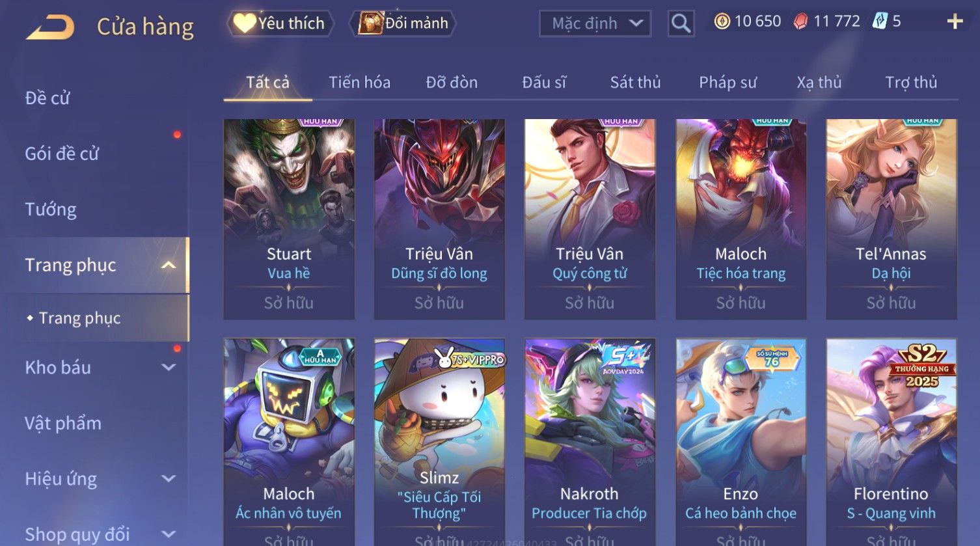
Task: Tap the plus icon to add currency
Action: 955,22
